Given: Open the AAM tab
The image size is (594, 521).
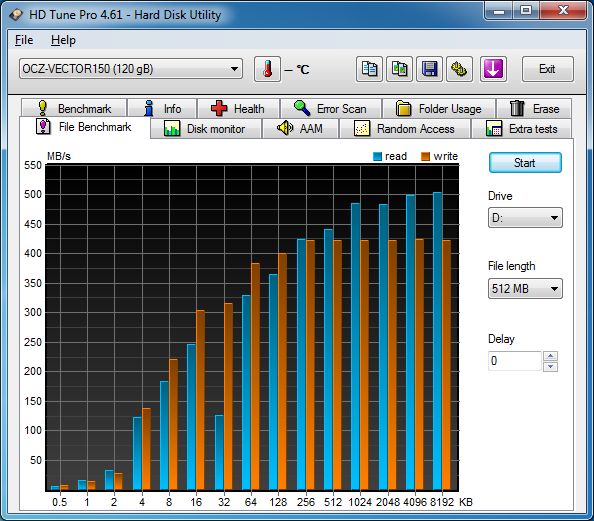Looking at the screenshot, I should coord(300,128).
